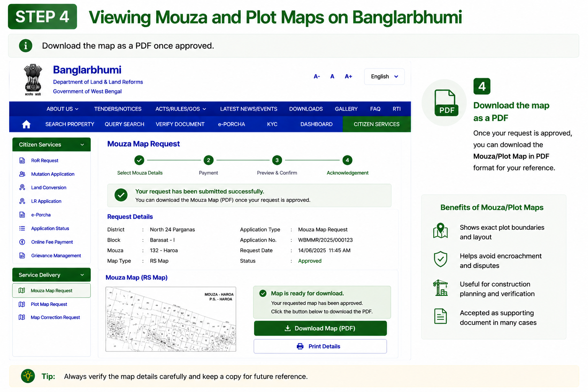The image size is (588, 392).
Task: Click the lightbulb tip icon
Action: [x=28, y=376]
